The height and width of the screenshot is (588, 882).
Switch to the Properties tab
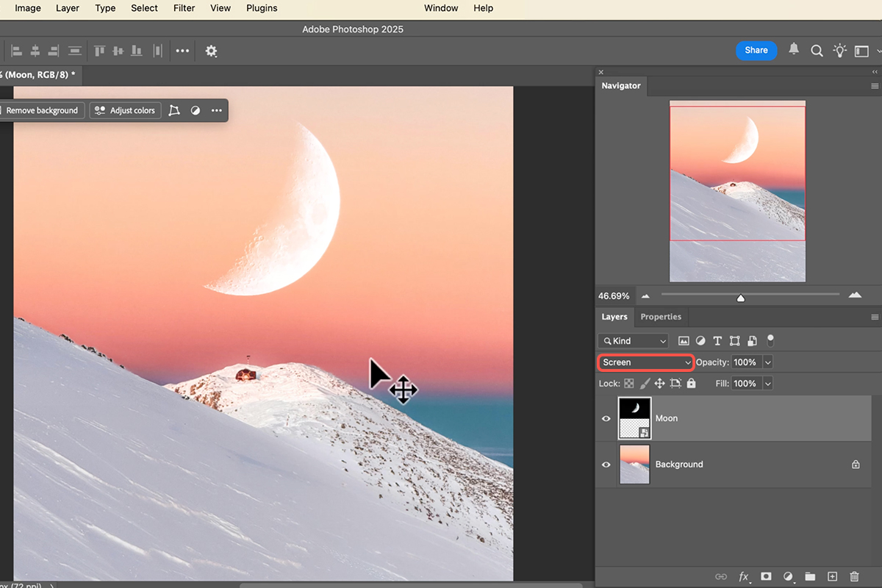coord(661,317)
